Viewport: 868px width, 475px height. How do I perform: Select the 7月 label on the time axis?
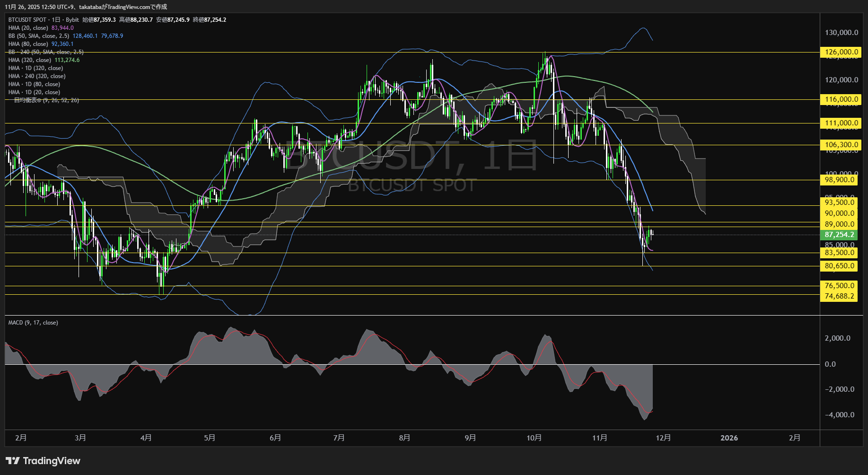click(x=339, y=438)
